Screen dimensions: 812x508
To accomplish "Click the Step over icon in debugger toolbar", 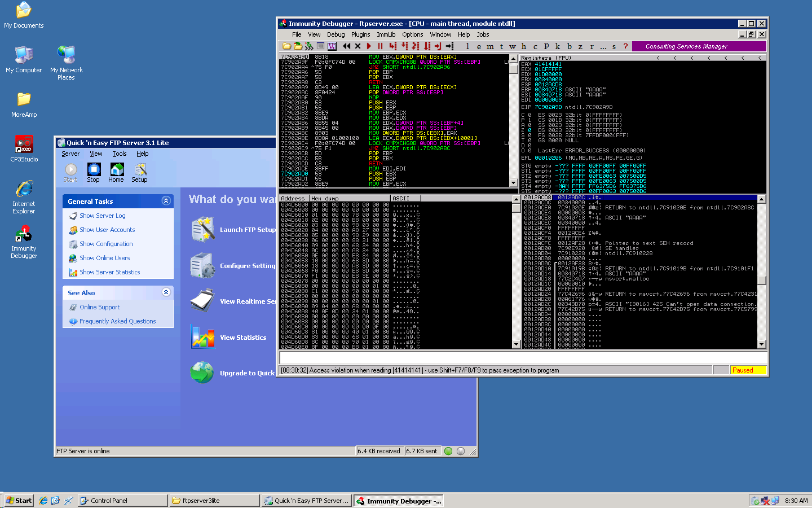I will coord(404,46).
